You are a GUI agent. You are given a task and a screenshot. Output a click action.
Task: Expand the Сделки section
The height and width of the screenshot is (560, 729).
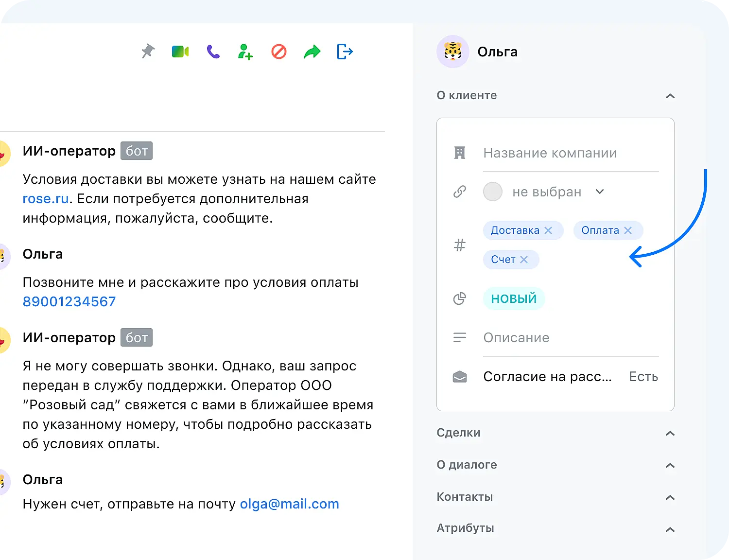[670, 433]
